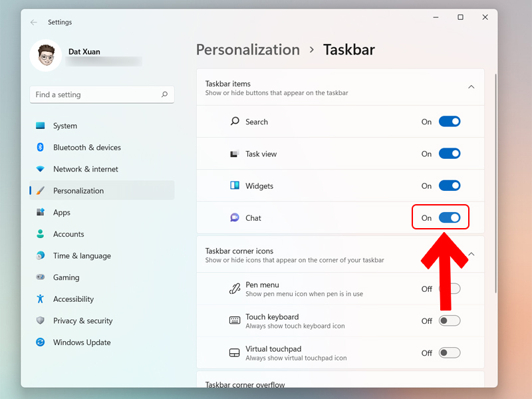This screenshot has width=532, height=399.
Task: Open Bluetooth & devices category
Action: click(102, 147)
